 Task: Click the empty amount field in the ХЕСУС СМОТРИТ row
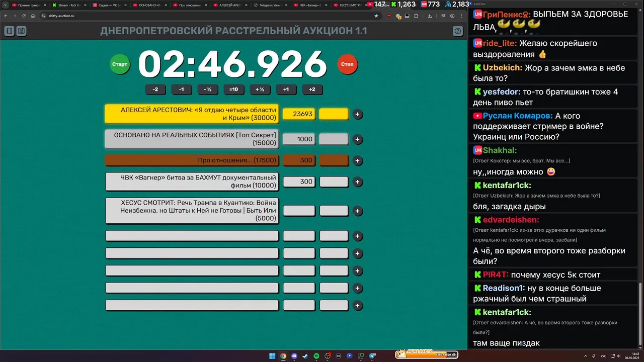click(x=299, y=211)
